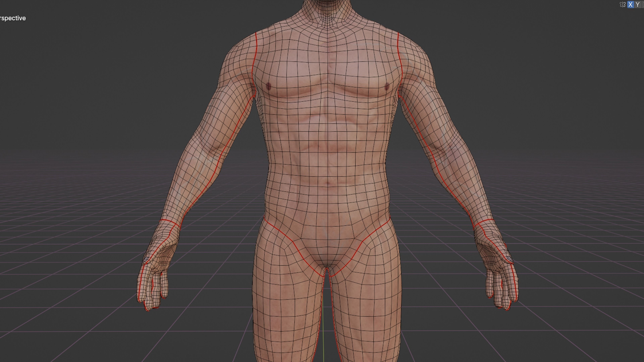644x362 pixels.
Task: Disable the X axis mirror toggle
Action: (x=631, y=5)
